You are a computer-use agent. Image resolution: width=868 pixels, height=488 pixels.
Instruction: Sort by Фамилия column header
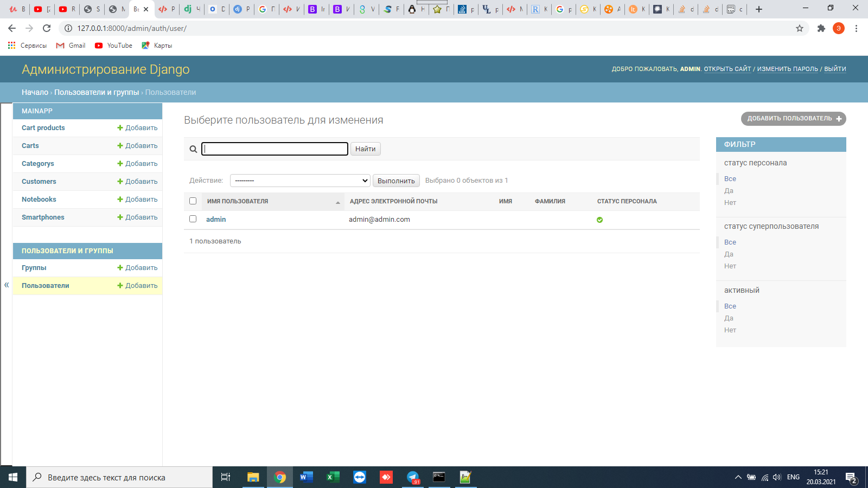[550, 201]
